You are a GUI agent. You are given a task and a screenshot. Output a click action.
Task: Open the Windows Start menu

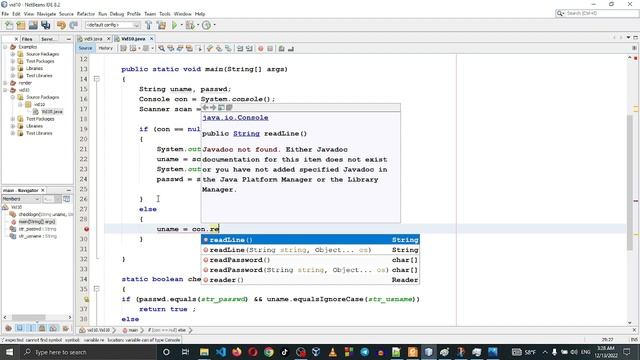(x=9, y=352)
